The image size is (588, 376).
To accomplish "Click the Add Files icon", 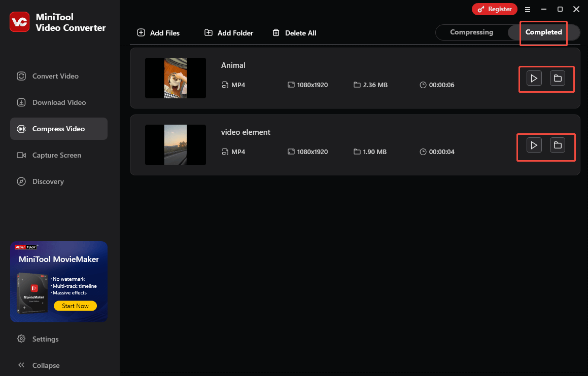I will pyautogui.click(x=141, y=32).
